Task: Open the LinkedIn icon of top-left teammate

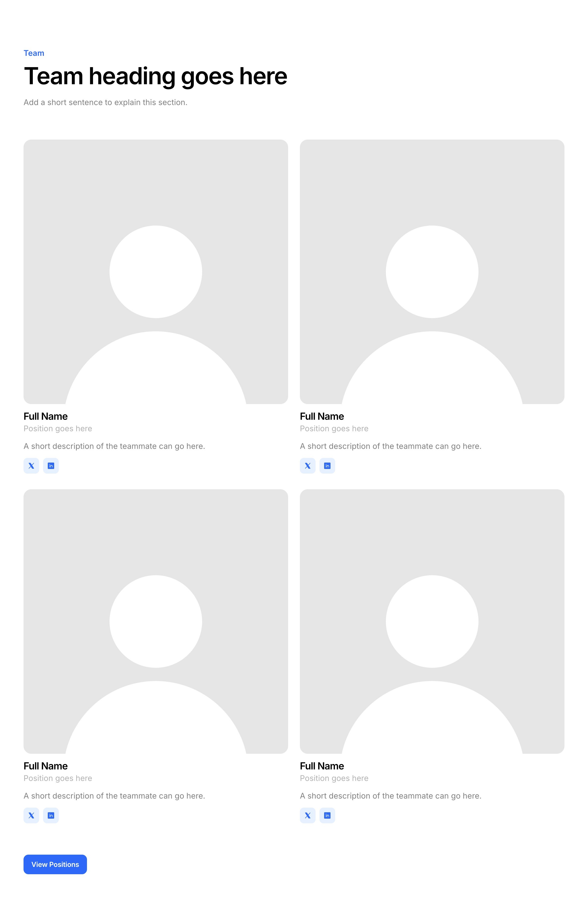Action: click(x=51, y=466)
